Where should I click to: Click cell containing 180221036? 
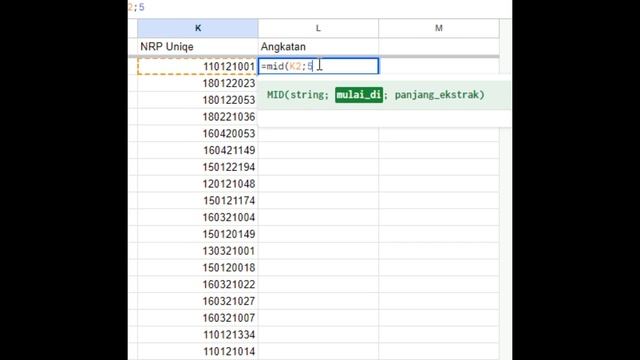(x=198, y=117)
